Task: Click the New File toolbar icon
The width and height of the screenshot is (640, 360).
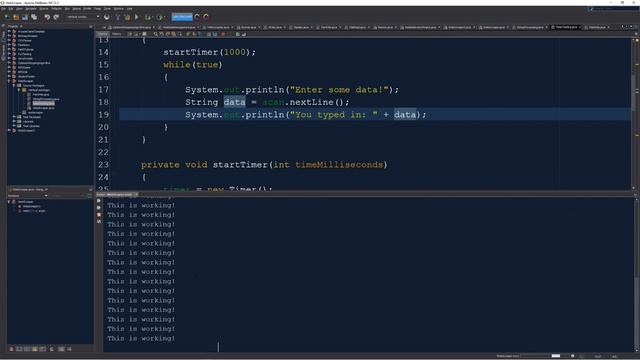Action: 7,17
